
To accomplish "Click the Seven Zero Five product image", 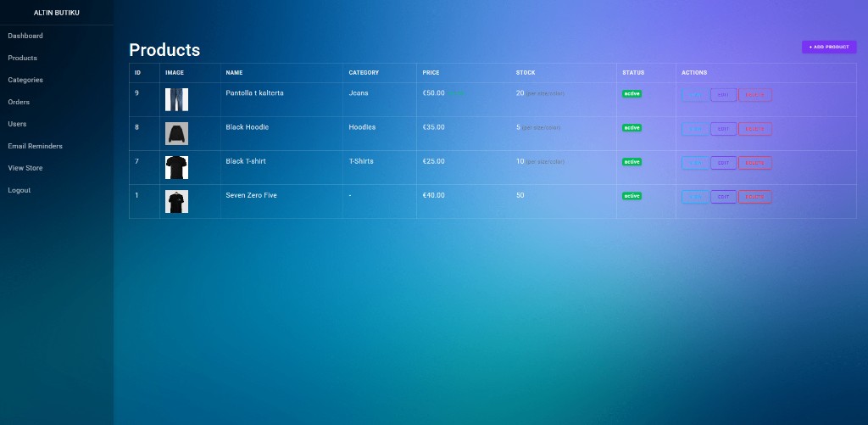I will 176,201.
